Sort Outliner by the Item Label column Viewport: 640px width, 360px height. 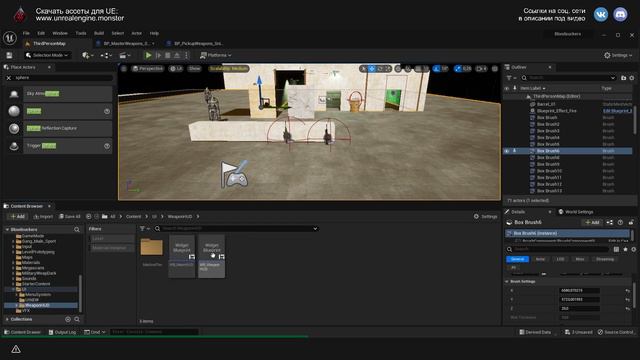532,88
